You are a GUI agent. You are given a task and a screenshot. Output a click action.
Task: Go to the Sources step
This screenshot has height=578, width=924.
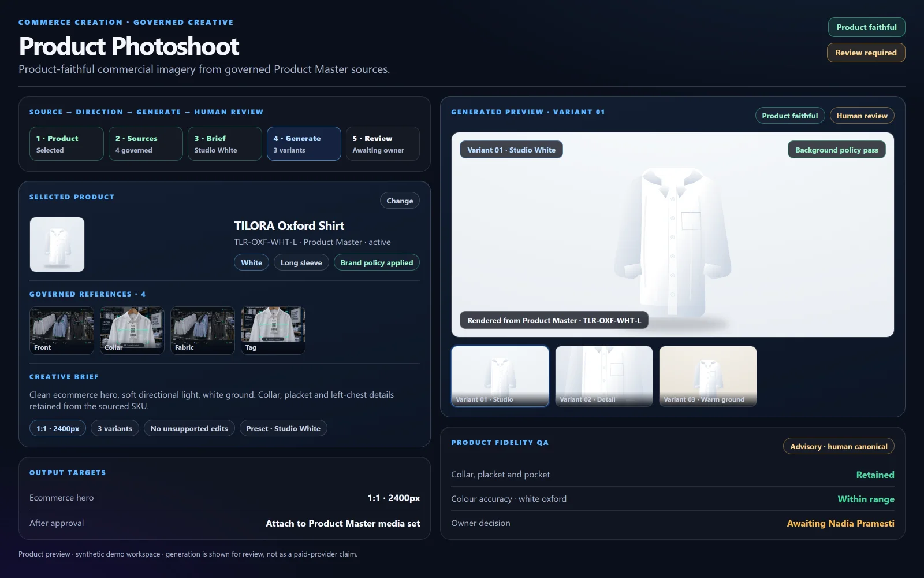pos(146,144)
